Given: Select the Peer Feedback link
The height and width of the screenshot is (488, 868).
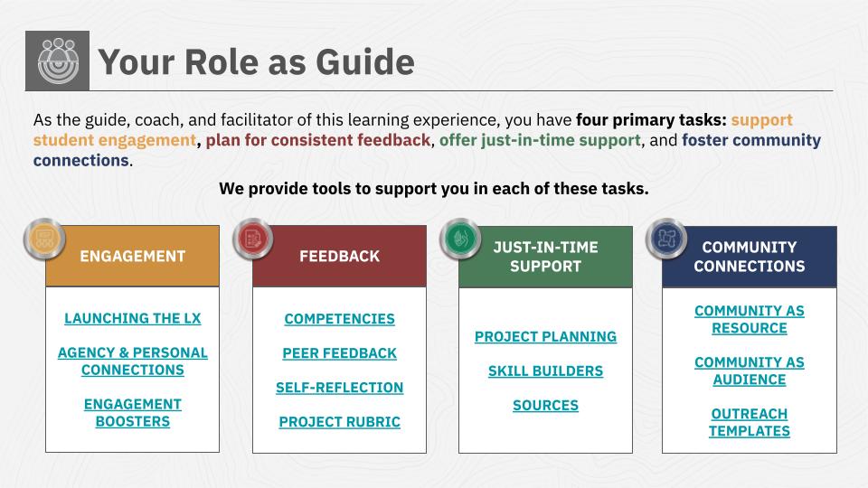Looking at the screenshot, I should pyautogui.click(x=339, y=353).
